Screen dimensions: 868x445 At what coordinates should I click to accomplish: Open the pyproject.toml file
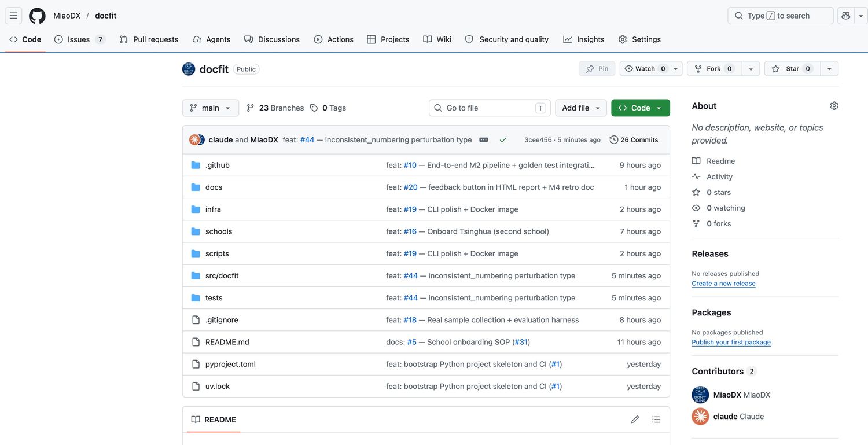click(x=230, y=364)
